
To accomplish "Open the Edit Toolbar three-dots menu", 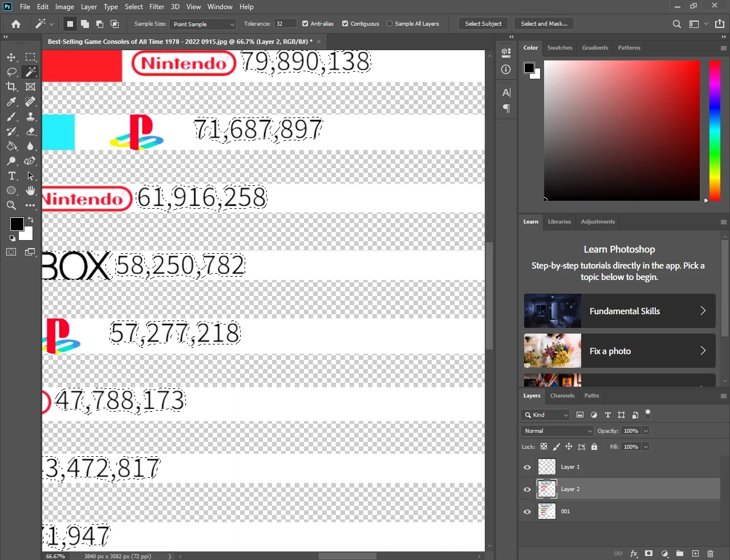I will click(x=30, y=205).
